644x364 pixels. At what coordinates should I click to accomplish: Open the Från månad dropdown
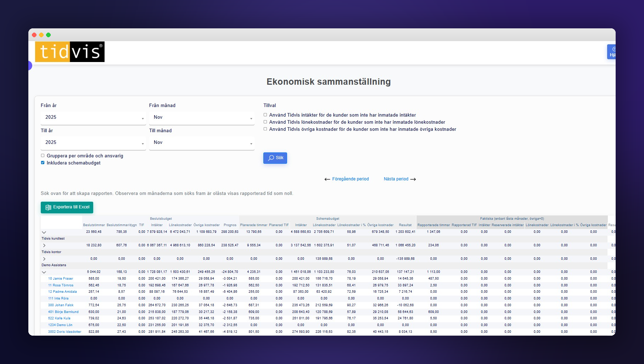click(x=202, y=117)
